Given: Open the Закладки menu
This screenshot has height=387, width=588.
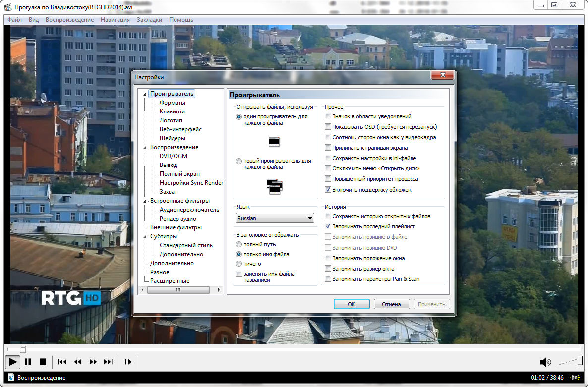Looking at the screenshot, I should point(149,20).
